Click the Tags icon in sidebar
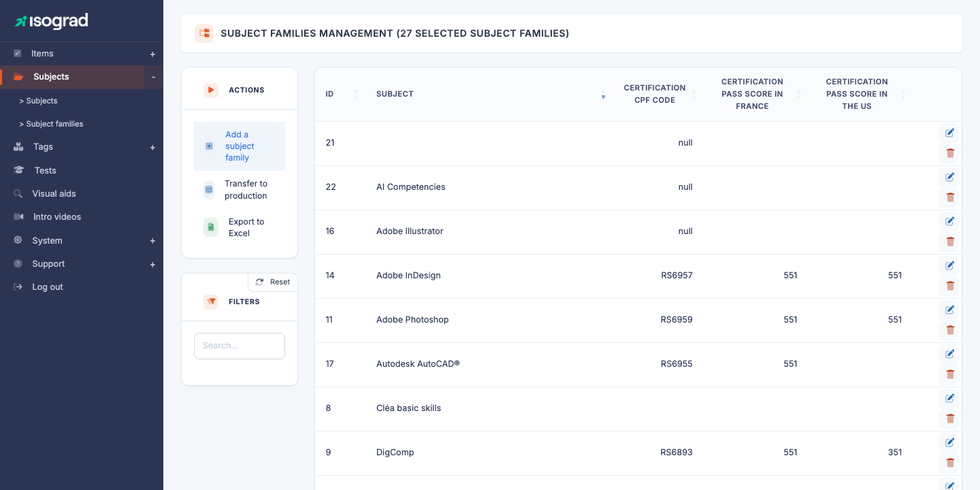The height and width of the screenshot is (490, 980). 18,147
